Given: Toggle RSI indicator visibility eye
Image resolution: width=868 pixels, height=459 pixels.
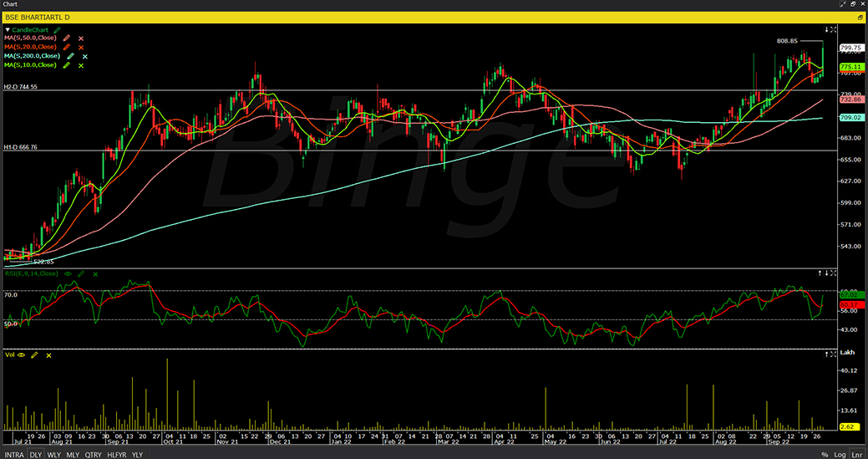Looking at the screenshot, I should [x=69, y=273].
